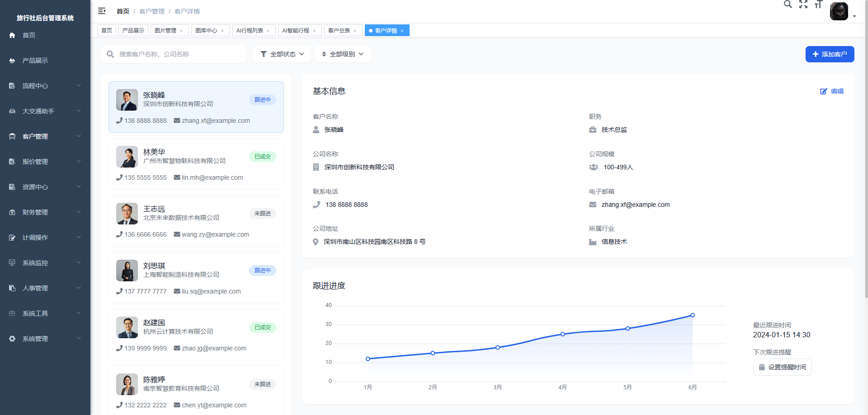This screenshot has height=415, width=868.
Task: Click the 添加客户 button
Action: (830, 54)
